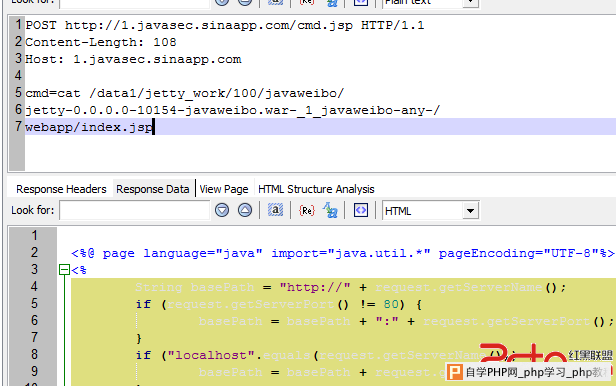Focus the response Look for search field
The height and width of the screenshot is (386, 616).
135,210
